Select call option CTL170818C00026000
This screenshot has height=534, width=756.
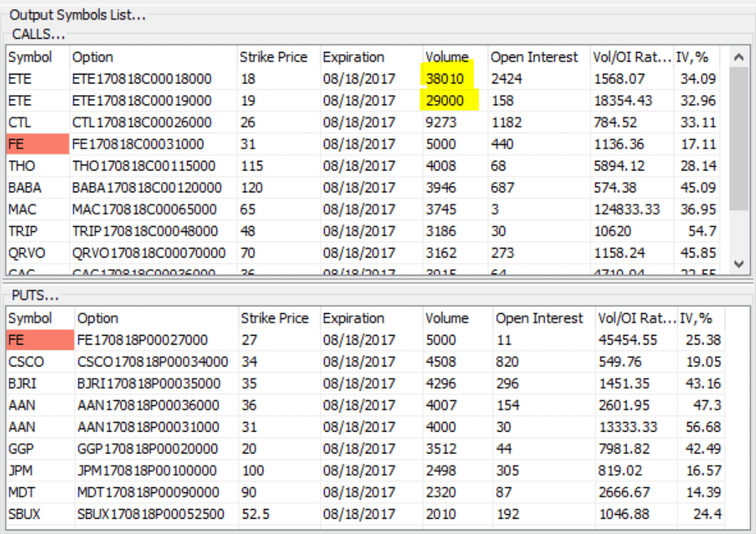click(142, 122)
